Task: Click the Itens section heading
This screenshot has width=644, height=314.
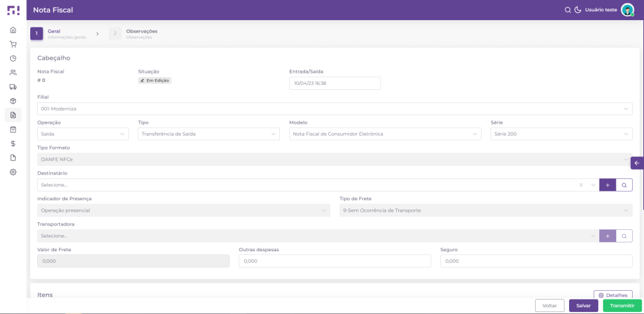Action: (45, 295)
